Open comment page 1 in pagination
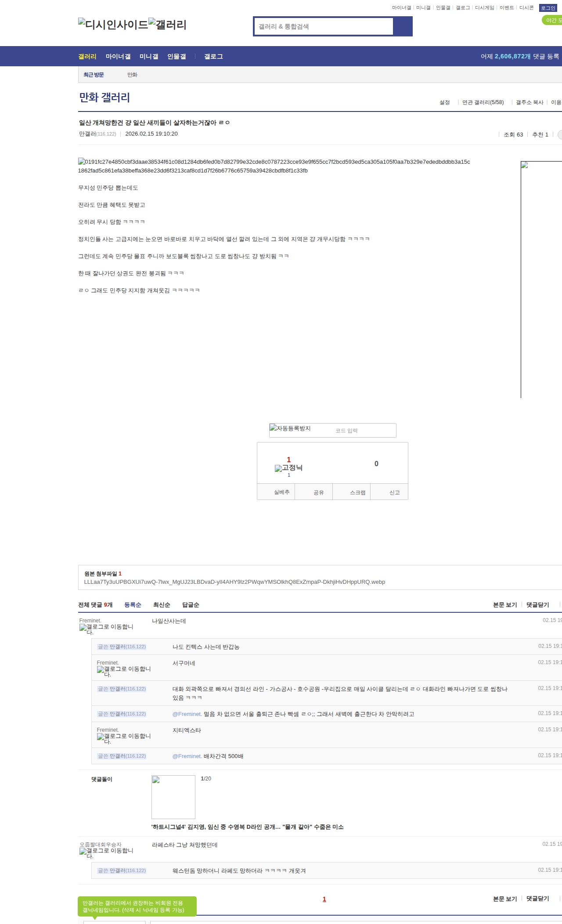Image resolution: width=562 pixels, height=924 pixels. pos(324,899)
